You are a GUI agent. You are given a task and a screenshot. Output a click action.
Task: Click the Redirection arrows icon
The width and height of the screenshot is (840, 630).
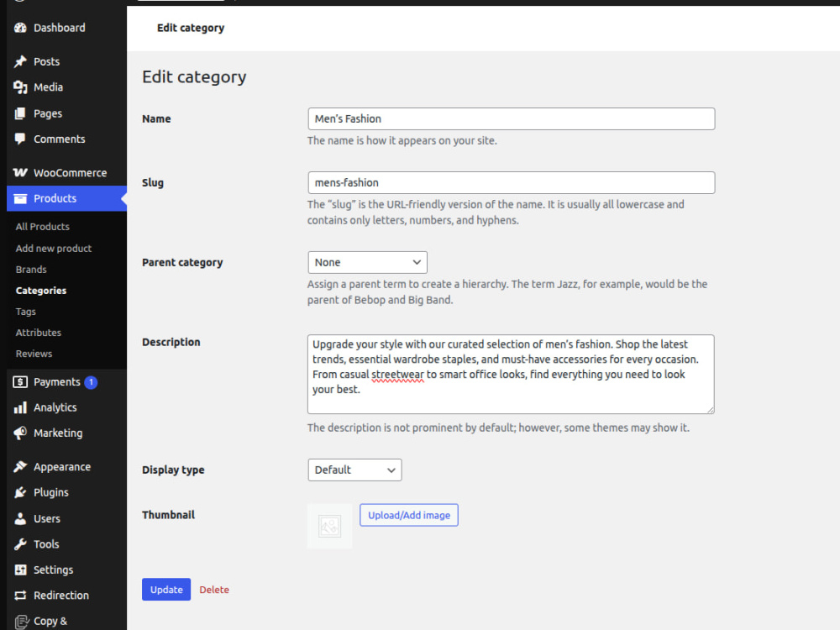pyautogui.click(x=20, y=596)
